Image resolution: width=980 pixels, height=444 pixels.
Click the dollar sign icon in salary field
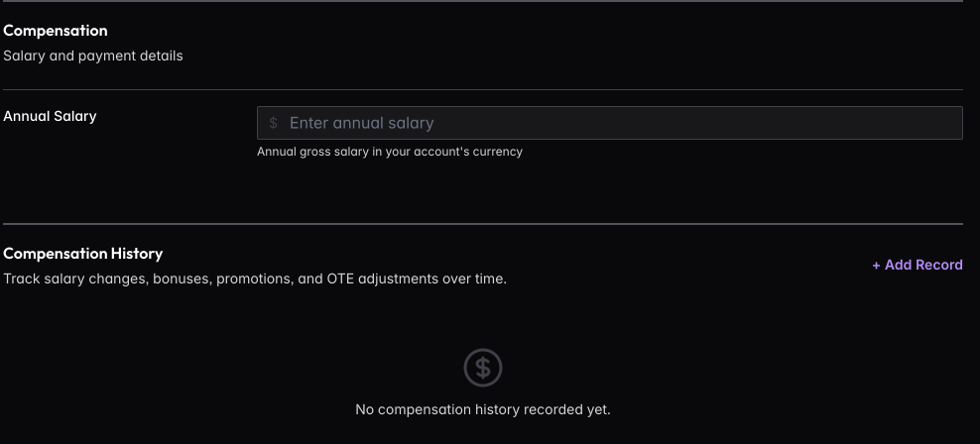[273, 124]
